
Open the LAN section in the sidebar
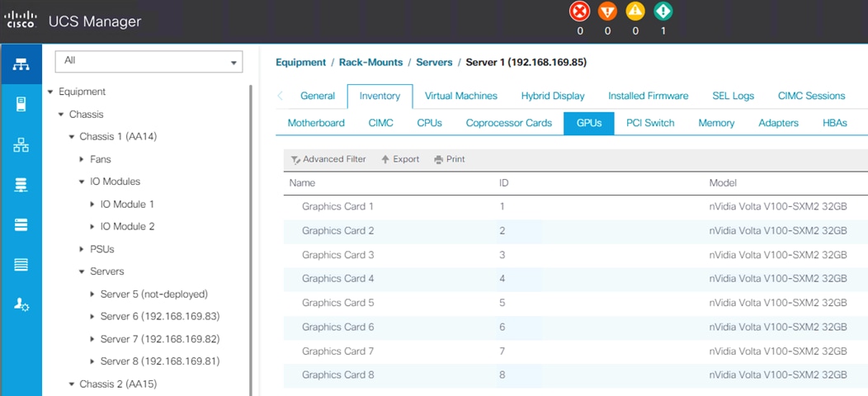click(21, 145)
